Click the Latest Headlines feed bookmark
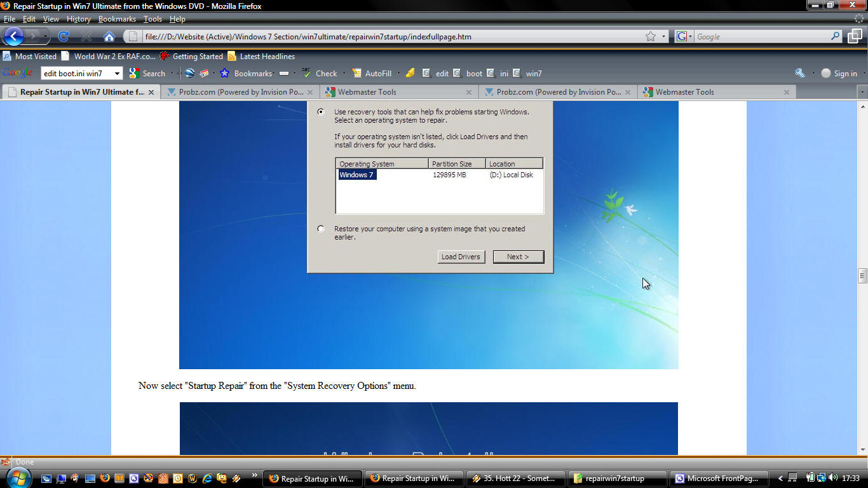Screen dimensions: 868x488 [x=261, y=57]
